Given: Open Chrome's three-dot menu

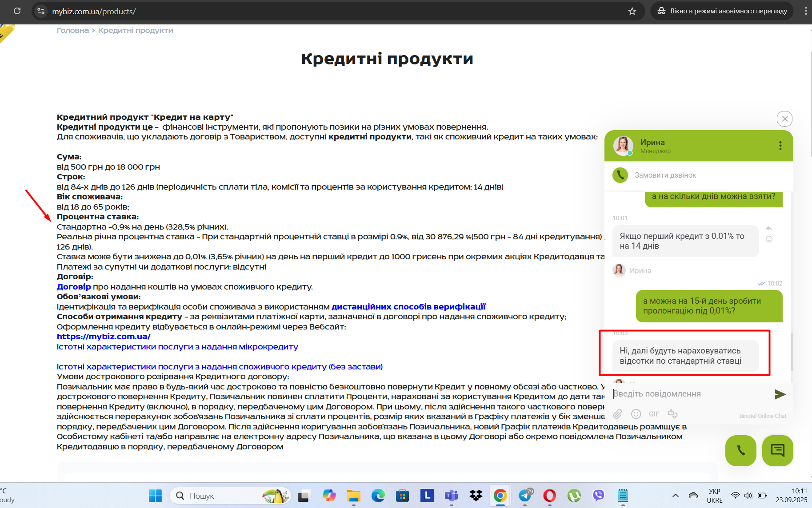Looking at the screenshot, I should click(x=805, y=11).
